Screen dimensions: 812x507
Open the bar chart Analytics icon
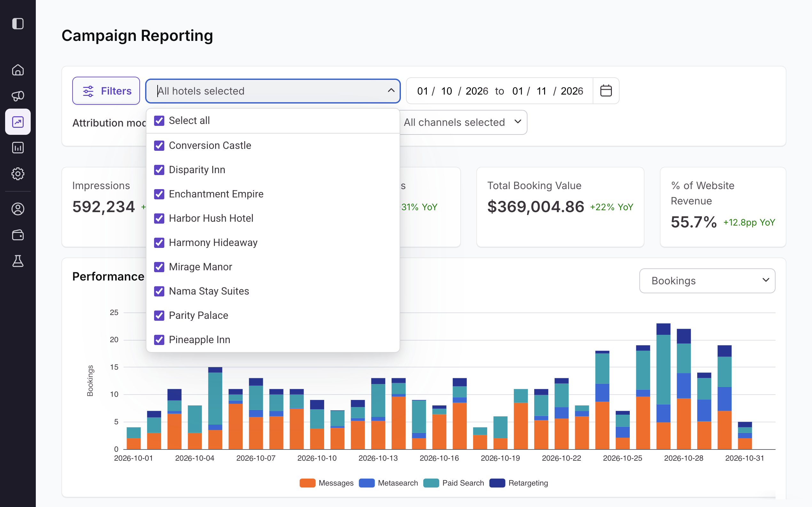(x=18, y=148)
